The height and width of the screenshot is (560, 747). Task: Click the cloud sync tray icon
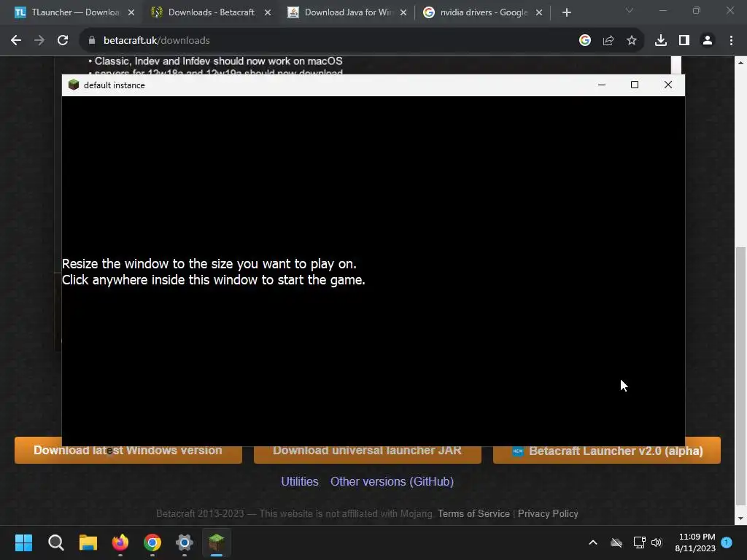616,542
